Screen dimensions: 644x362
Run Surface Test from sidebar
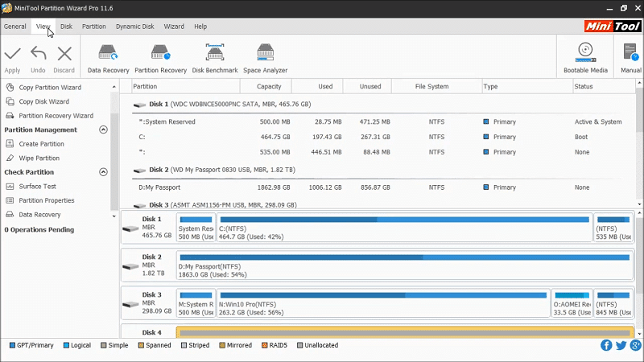coord(37,187)
